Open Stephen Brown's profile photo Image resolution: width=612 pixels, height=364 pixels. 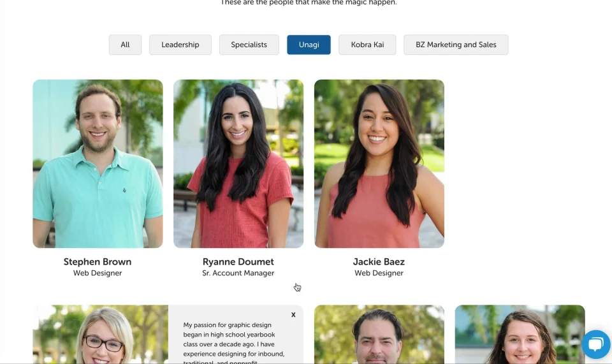(98, 163)
